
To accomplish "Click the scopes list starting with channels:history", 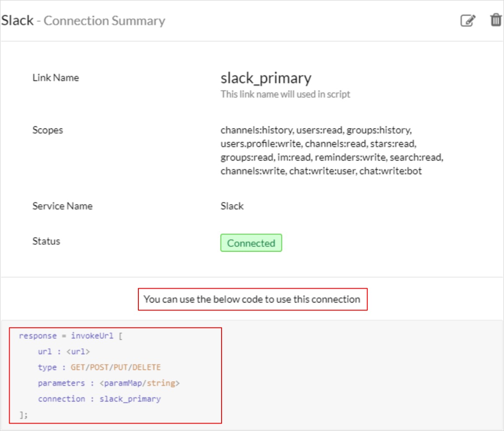I will [x=331, y=150].
